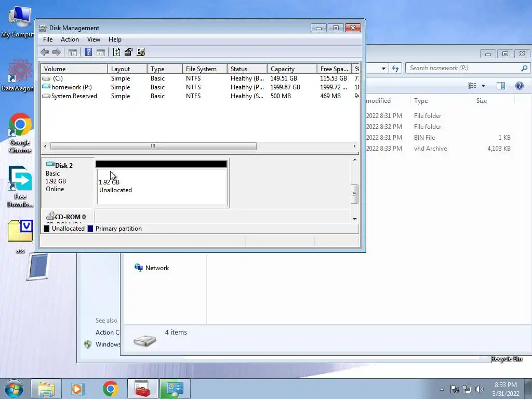The width and height of the screenshot is (532, 399).
Task: Change view using Explorer's view icon
Action: click(472, 86)
